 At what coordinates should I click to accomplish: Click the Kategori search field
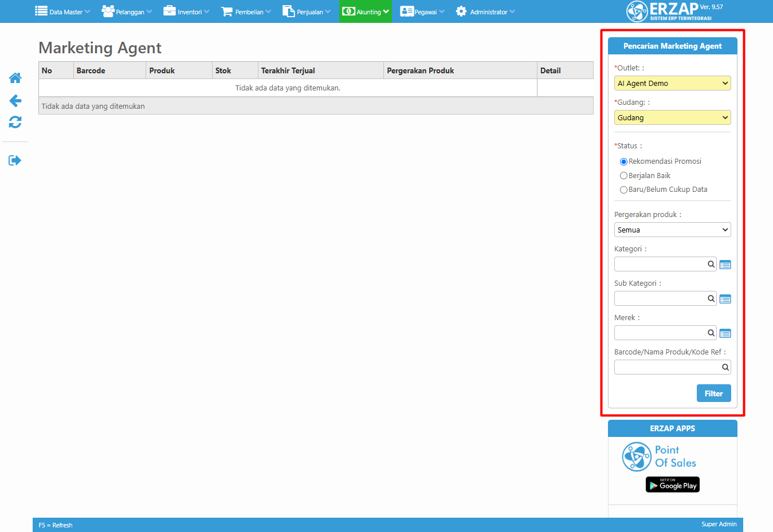(661, 264)
